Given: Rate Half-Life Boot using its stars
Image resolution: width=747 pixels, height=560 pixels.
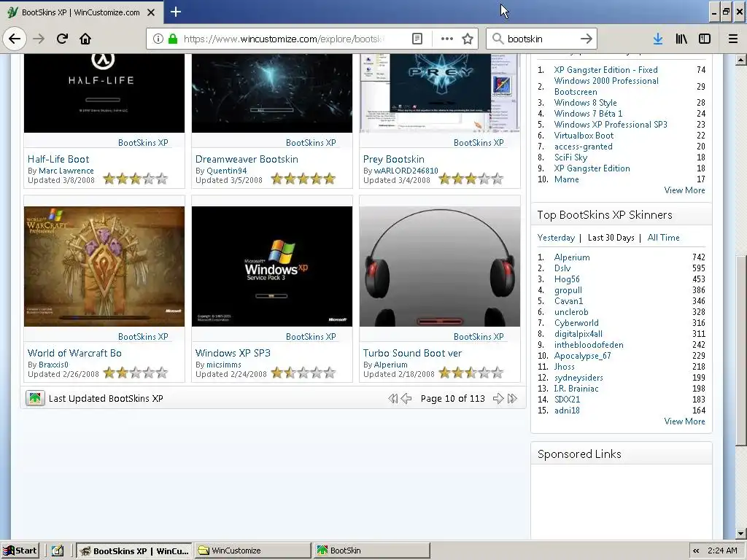Looking at the screenshot, I should coord(135,179).
